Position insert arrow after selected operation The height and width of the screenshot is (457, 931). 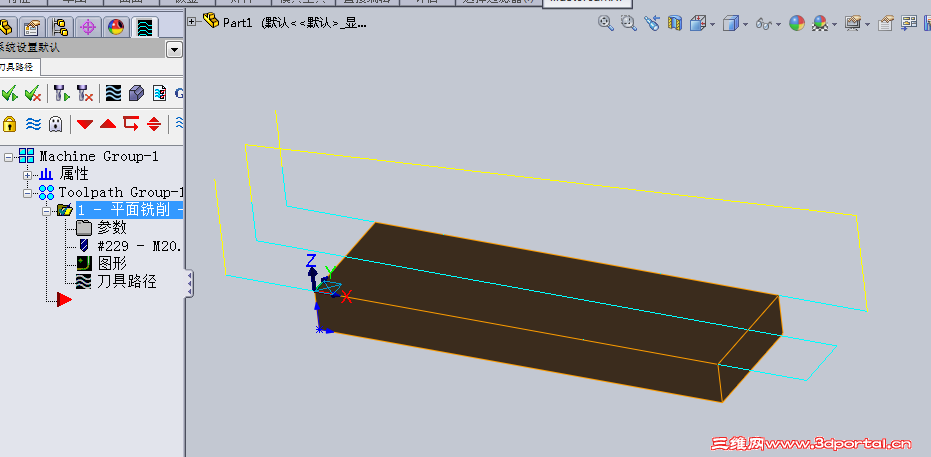click(131, 123)
